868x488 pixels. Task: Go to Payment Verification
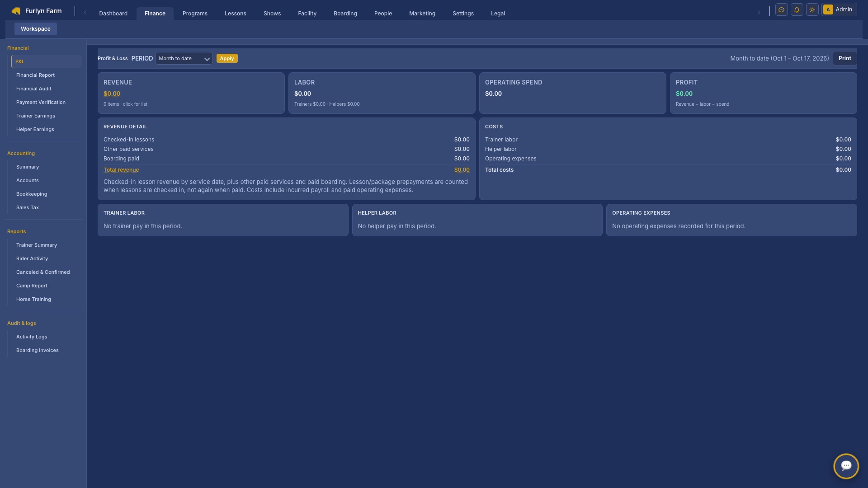coord(45,102)
